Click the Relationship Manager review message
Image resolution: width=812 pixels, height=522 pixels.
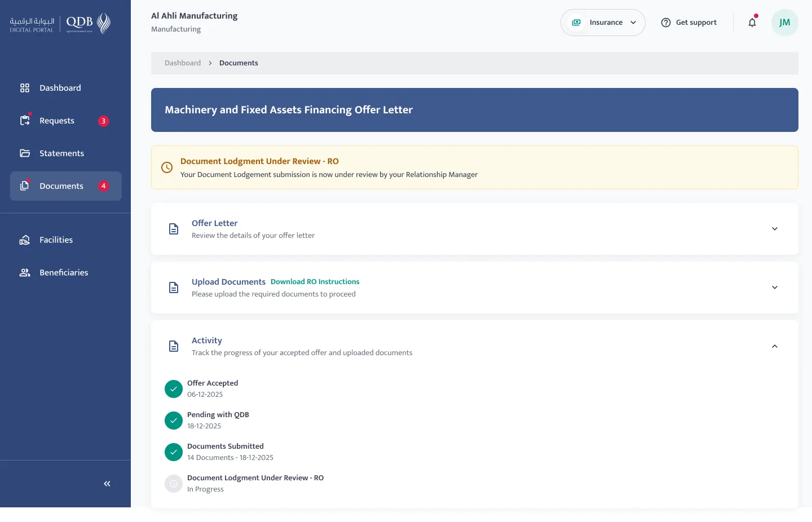point(329,175)
